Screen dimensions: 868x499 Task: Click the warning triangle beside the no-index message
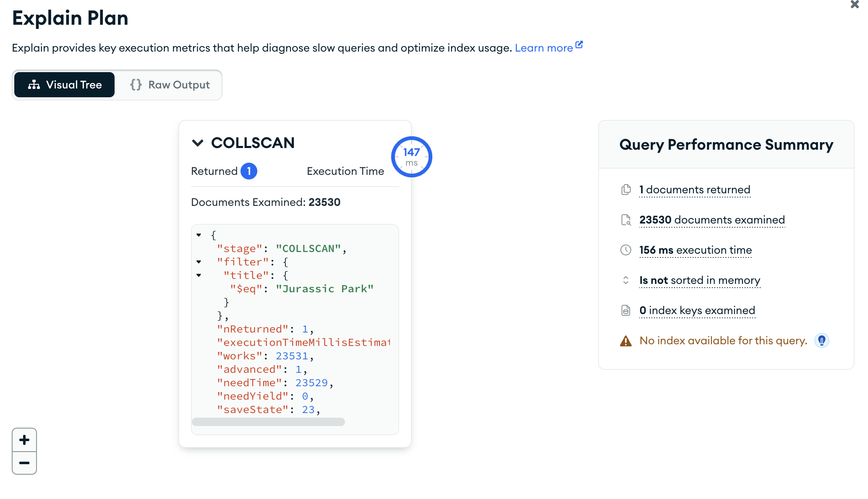tap(625, 341)
